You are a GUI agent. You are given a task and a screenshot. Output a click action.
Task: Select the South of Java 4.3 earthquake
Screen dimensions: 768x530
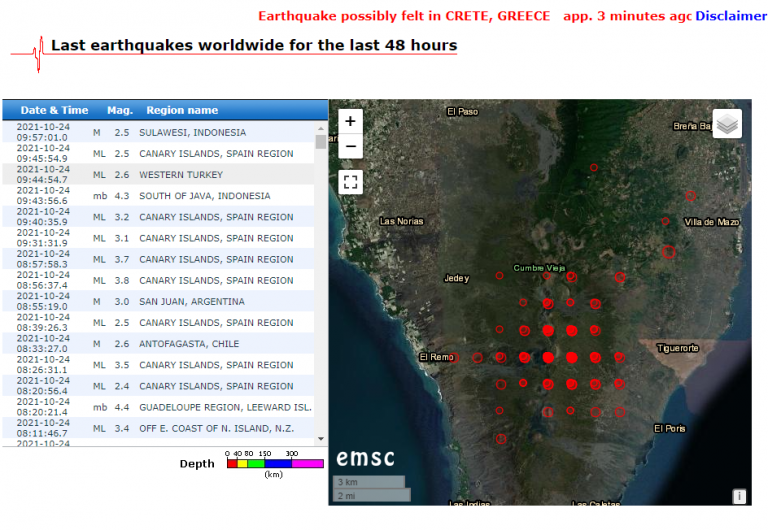(x=160, y=196)
